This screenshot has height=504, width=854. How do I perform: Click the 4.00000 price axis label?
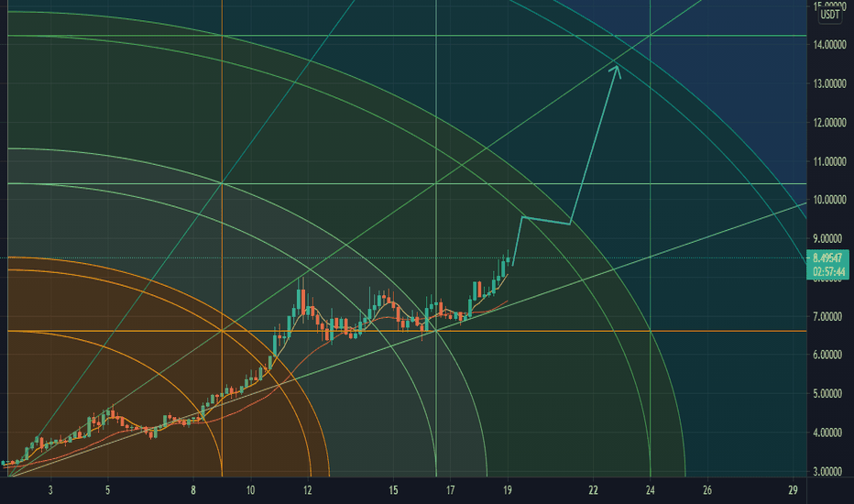[x=827, y=433]
